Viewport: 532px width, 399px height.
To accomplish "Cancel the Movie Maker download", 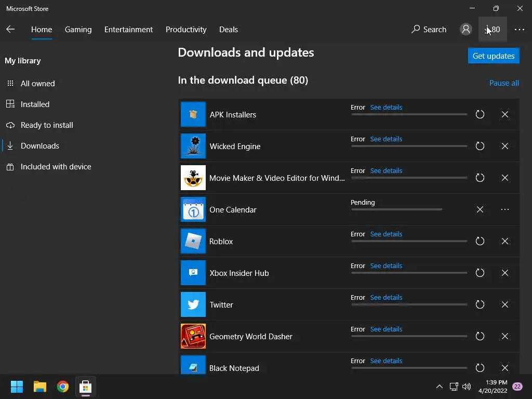I will 505,178.
